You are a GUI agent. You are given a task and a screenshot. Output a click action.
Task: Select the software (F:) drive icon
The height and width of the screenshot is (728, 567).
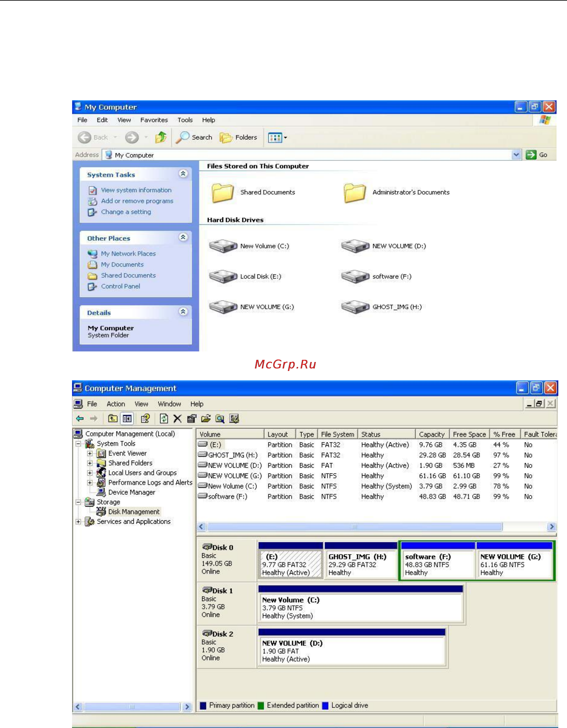coord(355,277)
